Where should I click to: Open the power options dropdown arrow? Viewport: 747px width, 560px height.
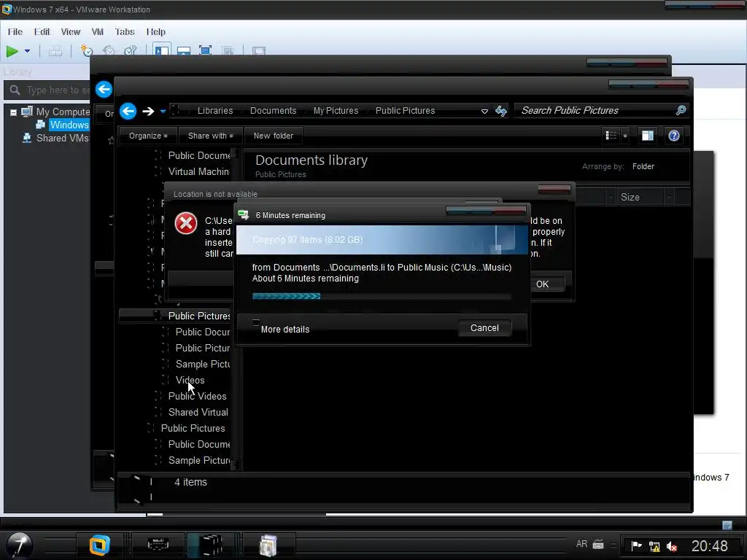coord(27,51)
